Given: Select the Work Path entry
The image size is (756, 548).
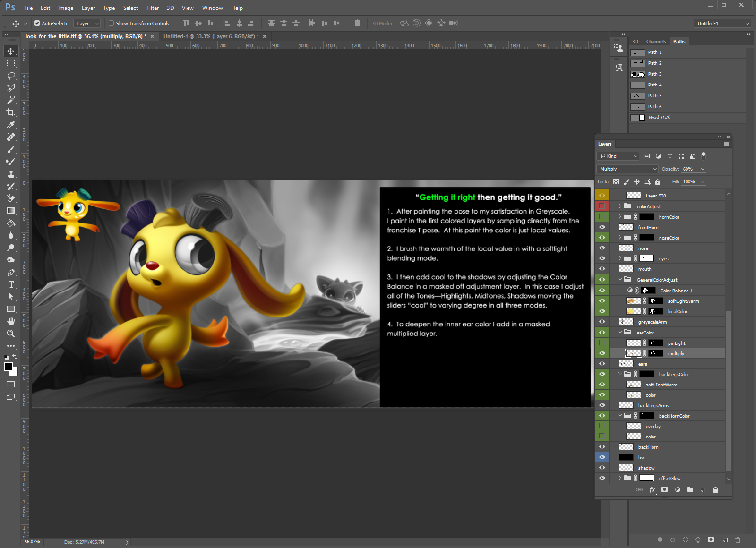Looking at the screenshot, I should pyautogui.click(x=659, y=118).
